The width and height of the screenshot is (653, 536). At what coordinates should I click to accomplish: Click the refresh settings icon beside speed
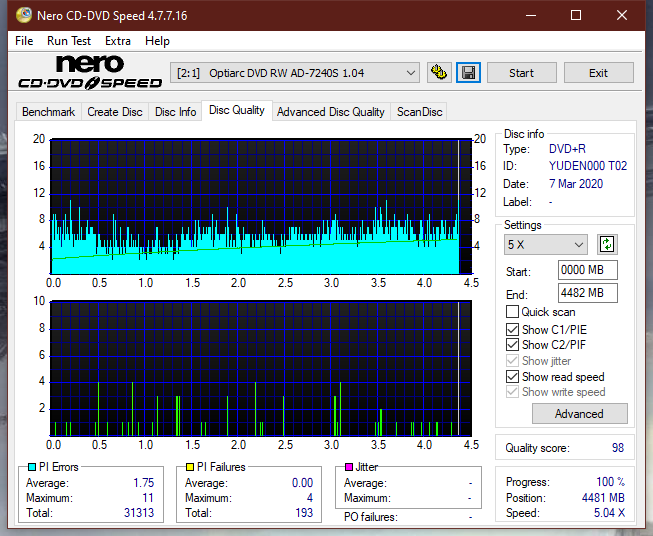coord(607,244)
